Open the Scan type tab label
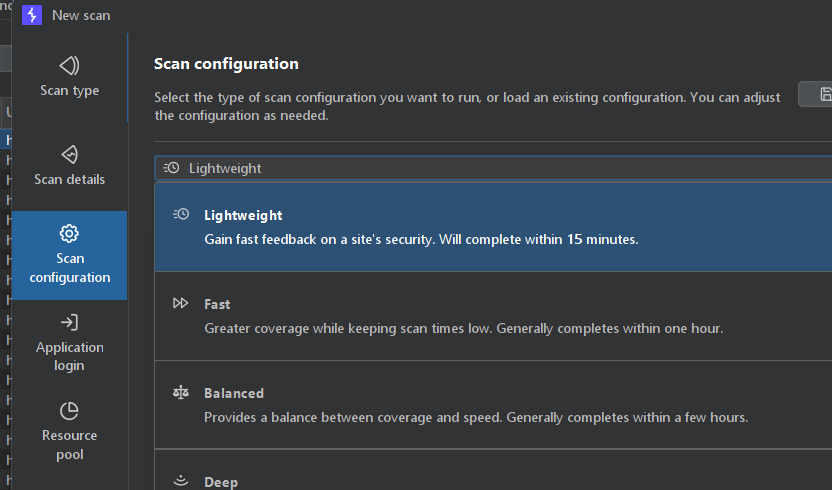832x490 pixels. (x=69, y=91)
